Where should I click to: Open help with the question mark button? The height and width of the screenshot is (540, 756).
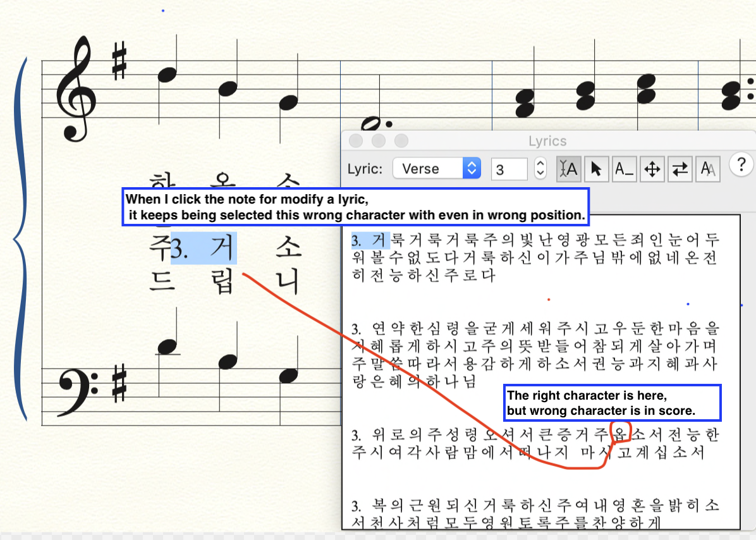coord(741,164)
